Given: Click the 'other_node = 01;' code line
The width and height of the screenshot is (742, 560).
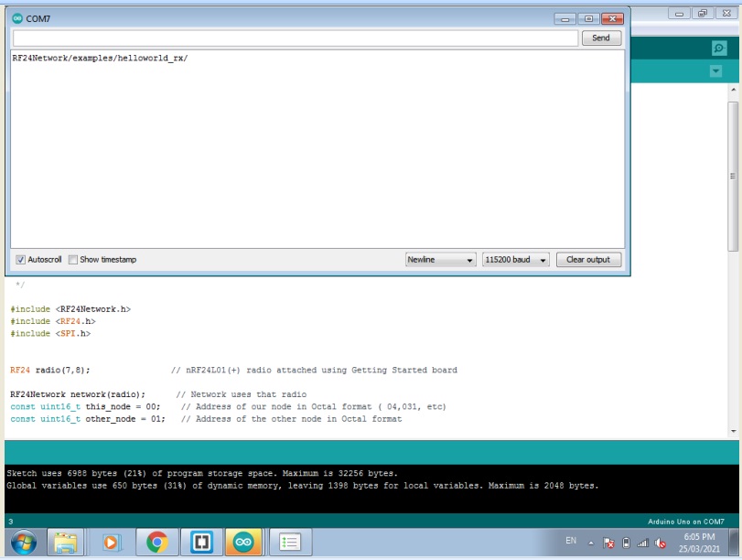Looking at the screenshot, I should coord(88,419).
